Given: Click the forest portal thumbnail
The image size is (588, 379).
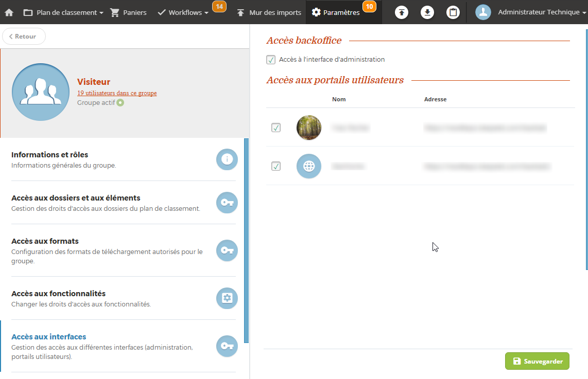Looking at the screenshot, I should [309, 128].
